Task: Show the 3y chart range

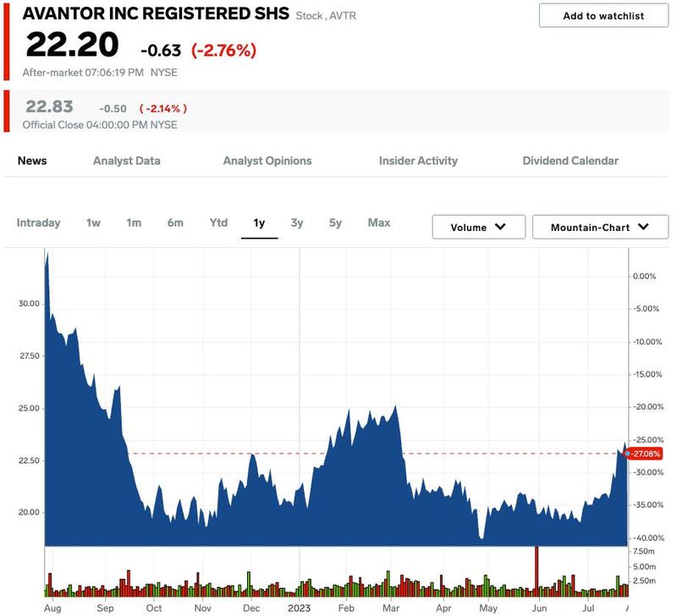Action: point(297,223)
